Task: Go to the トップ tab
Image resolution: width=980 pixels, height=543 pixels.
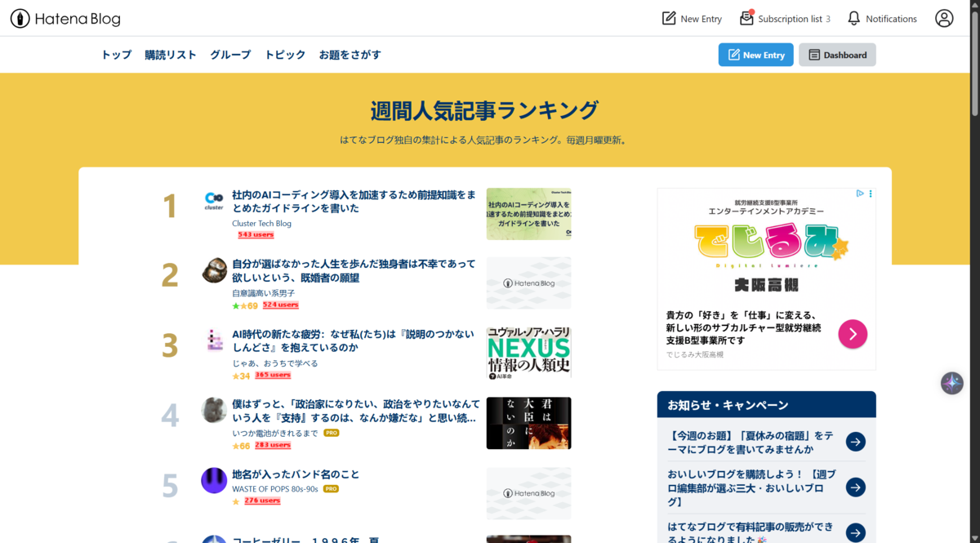Action: 116,55
